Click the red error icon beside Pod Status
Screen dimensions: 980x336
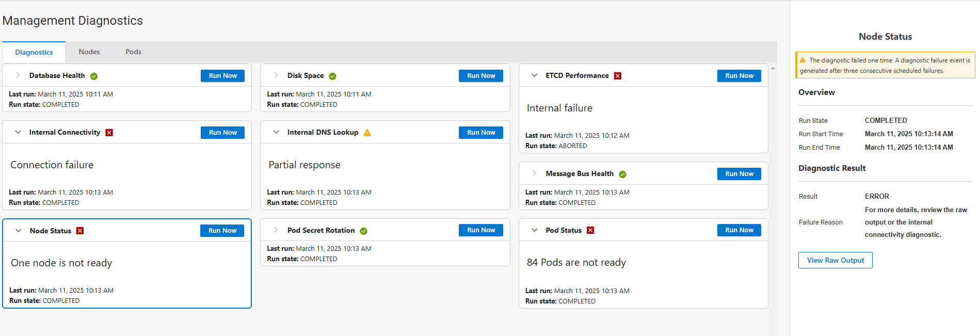tap(590, 230)
